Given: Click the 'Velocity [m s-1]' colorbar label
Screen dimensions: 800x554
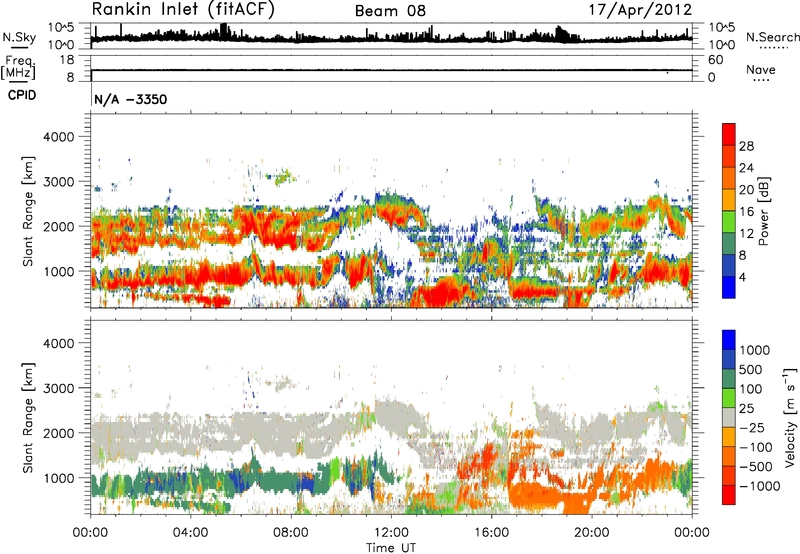Looking at the screenshot, I should point(790,417).
